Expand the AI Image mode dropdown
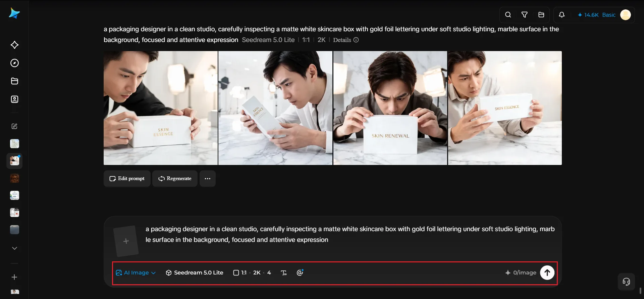 [x=136, y=273]
